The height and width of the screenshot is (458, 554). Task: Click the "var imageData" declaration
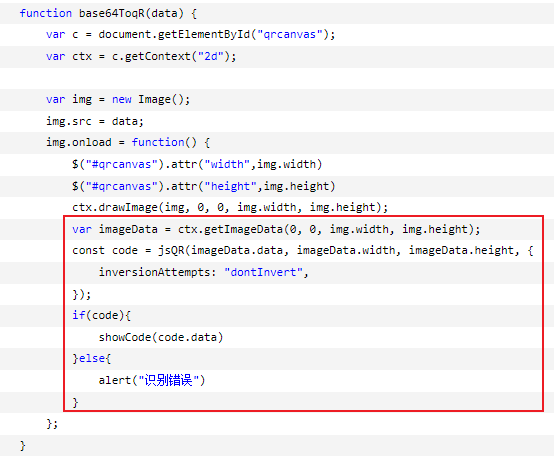pyautogui.click(x=115, y=229)
